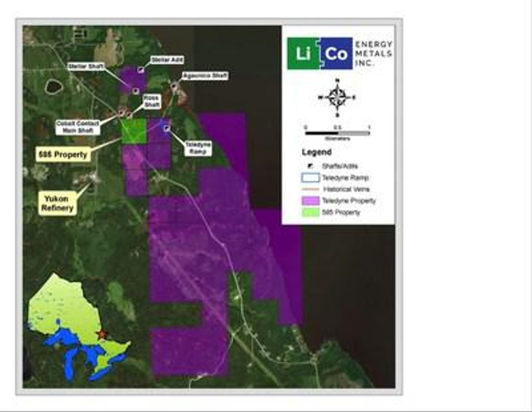Click the Ross Shaft label
This screenshot has height=412, width=532.
(x=151, y=101)
